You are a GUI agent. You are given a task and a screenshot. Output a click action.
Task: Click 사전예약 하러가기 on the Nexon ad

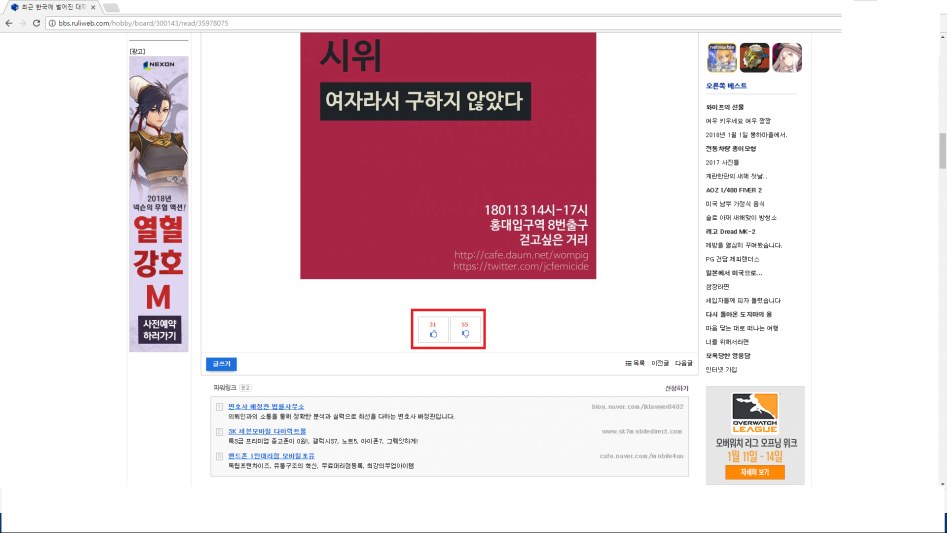coord(159,330)
